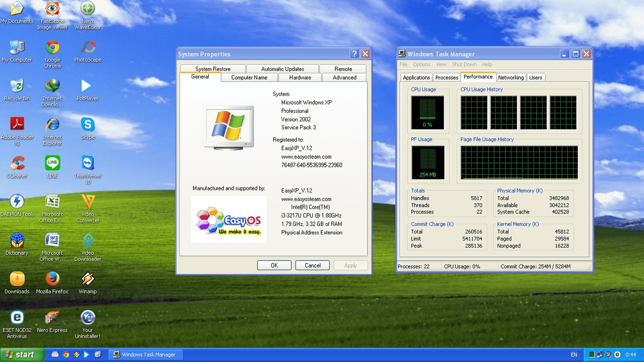
Task: Click Cancel in System Properties
Action: point(312,265)
